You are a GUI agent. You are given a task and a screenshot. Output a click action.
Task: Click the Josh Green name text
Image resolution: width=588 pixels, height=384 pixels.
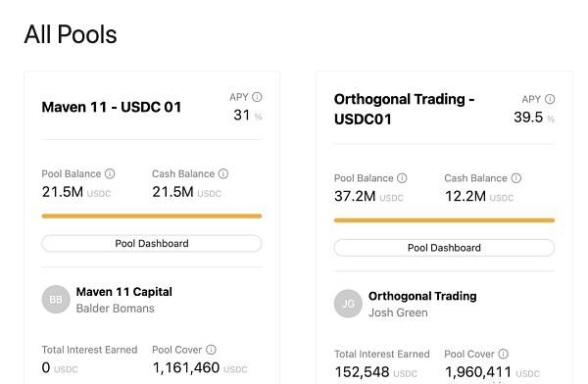pyautogui.click(x=398, y=312)
